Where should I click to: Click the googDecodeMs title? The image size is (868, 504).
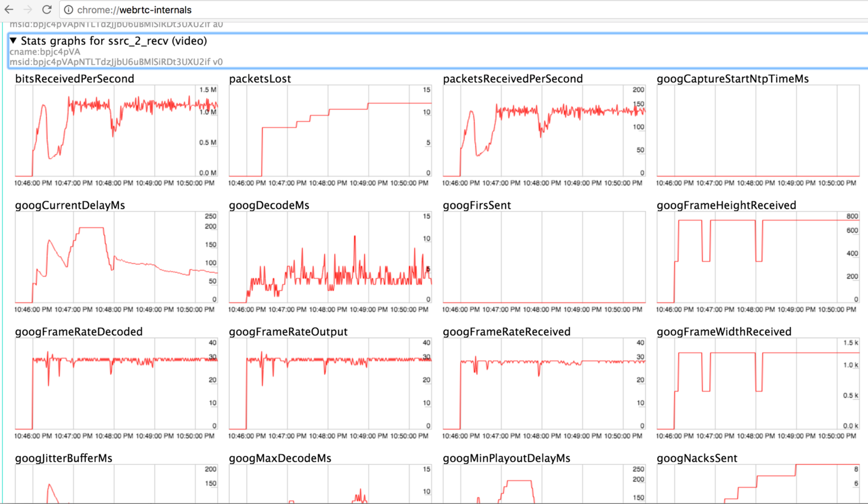(269, 205)
